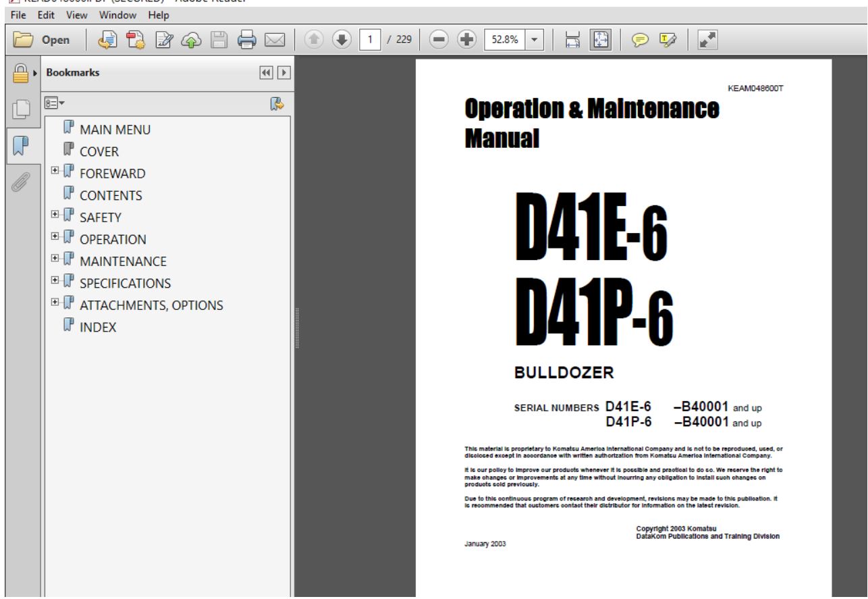Select the FOREWARD bookmark label
Screen dimensions: 868x599
coord(112,174)
